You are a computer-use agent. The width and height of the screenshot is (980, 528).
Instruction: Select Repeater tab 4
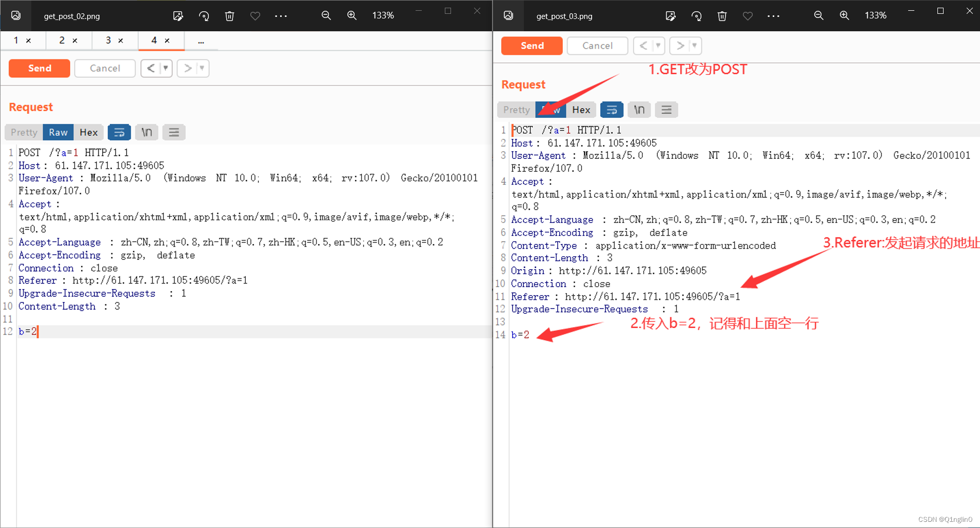click(x=154, y=40)
